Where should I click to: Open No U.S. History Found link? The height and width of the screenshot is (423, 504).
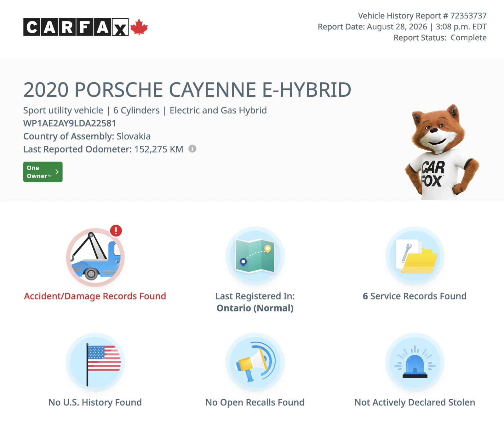(x=95, y=403)
